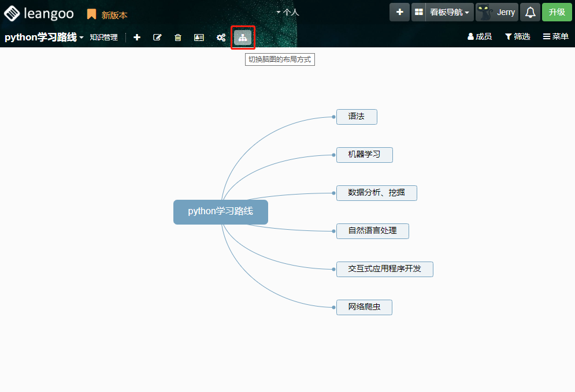Viewport: 575px width, 392px height.
Task: Click the board grid icon
Action: 419,12
